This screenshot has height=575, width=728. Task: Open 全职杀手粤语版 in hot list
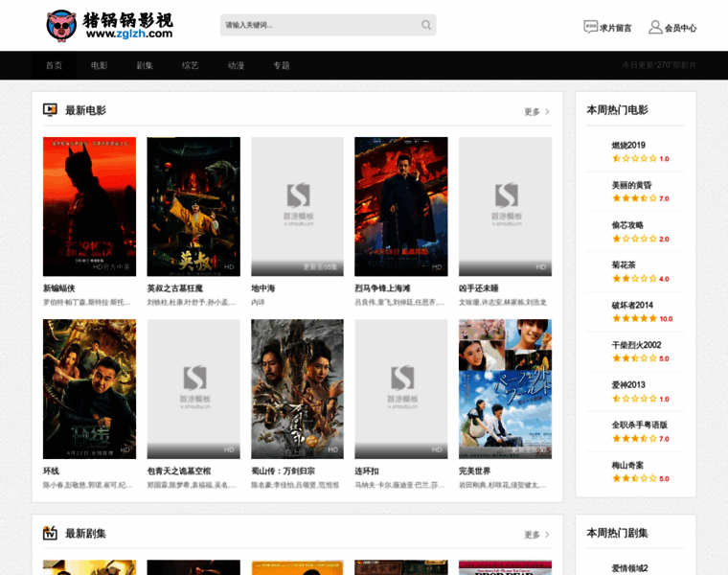[x=640, y=425]
